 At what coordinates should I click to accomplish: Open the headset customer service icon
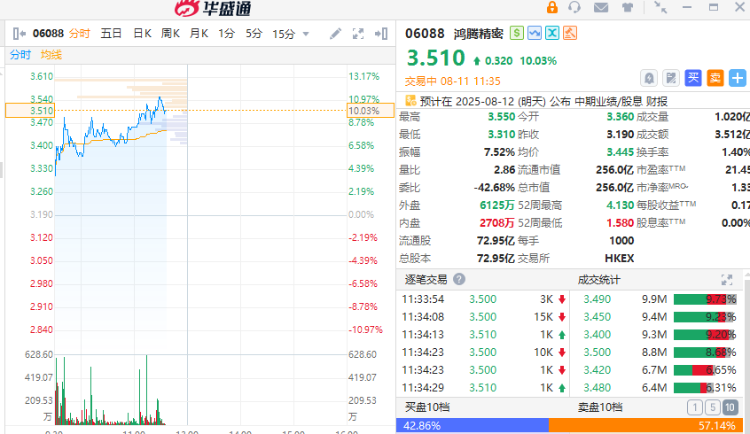[574, 8]
